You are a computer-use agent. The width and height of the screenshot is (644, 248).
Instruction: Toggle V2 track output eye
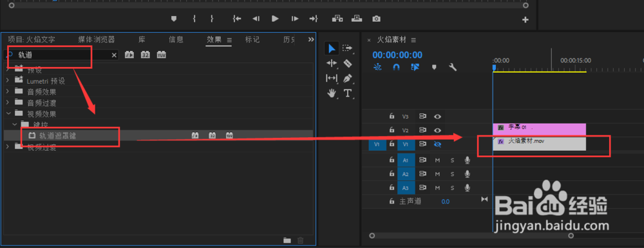[437, 130]
